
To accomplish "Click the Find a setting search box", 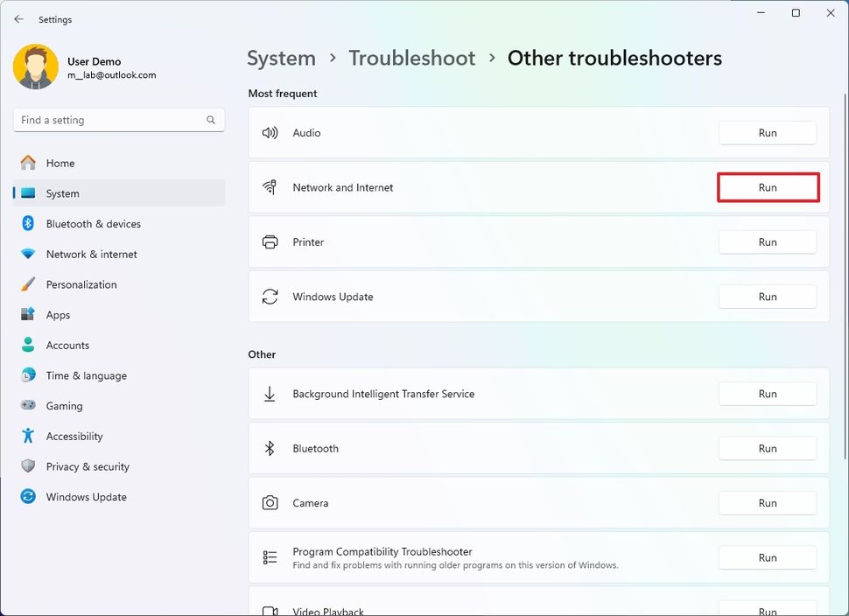I will (118, 120).
